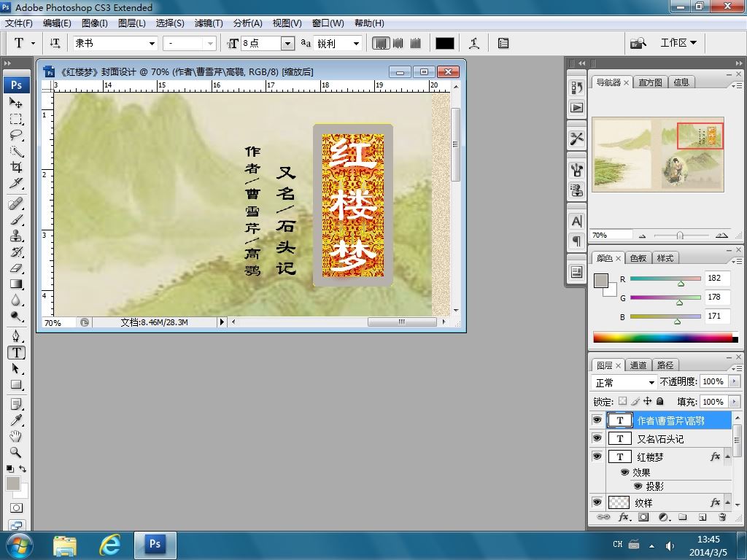This screenshot has height=560, width=747.
Task: Expand the anti-aliasing 锐利 dropdown
Action: click(338, 43)
